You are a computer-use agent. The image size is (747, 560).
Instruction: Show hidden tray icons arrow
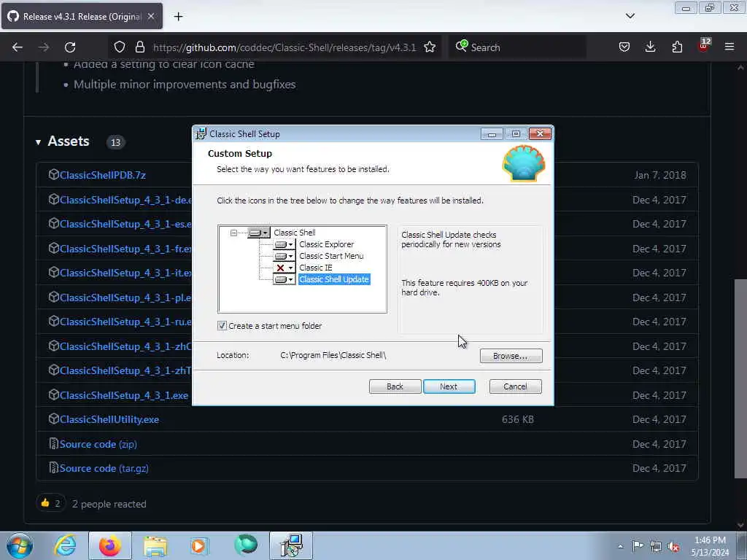(620, 546)
